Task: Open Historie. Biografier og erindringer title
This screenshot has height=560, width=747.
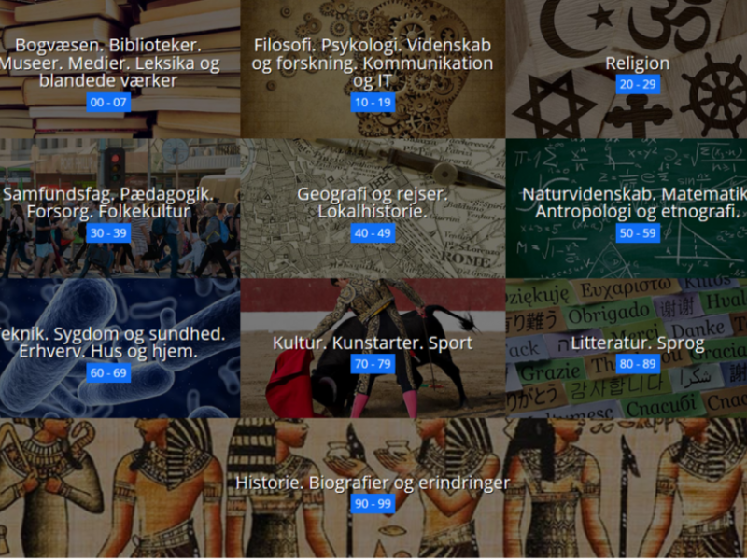Action: point(373,483)
